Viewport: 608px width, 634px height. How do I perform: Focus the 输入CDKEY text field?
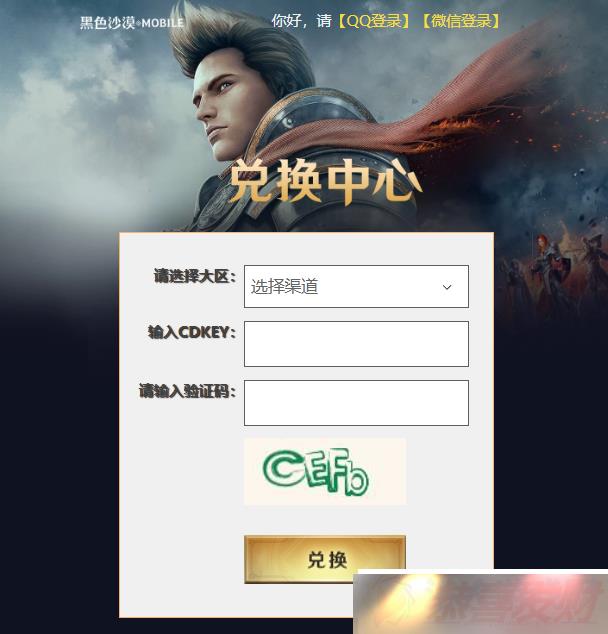pos(356,344)
